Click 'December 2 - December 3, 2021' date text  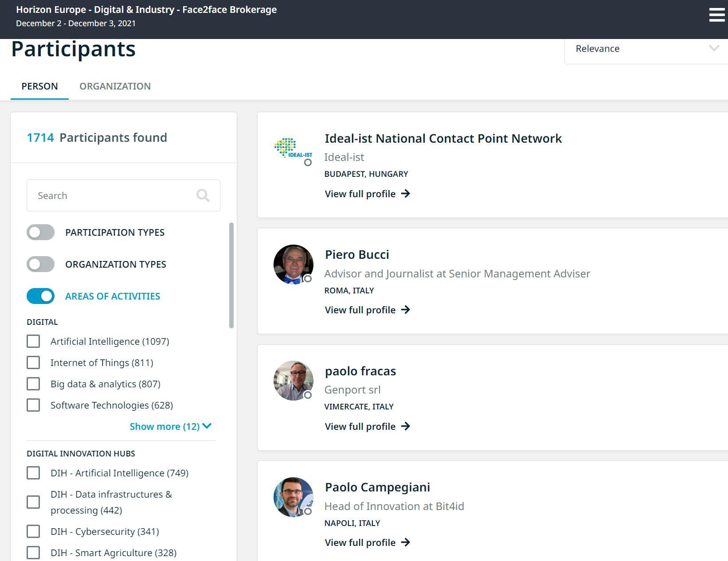[76, 23]
